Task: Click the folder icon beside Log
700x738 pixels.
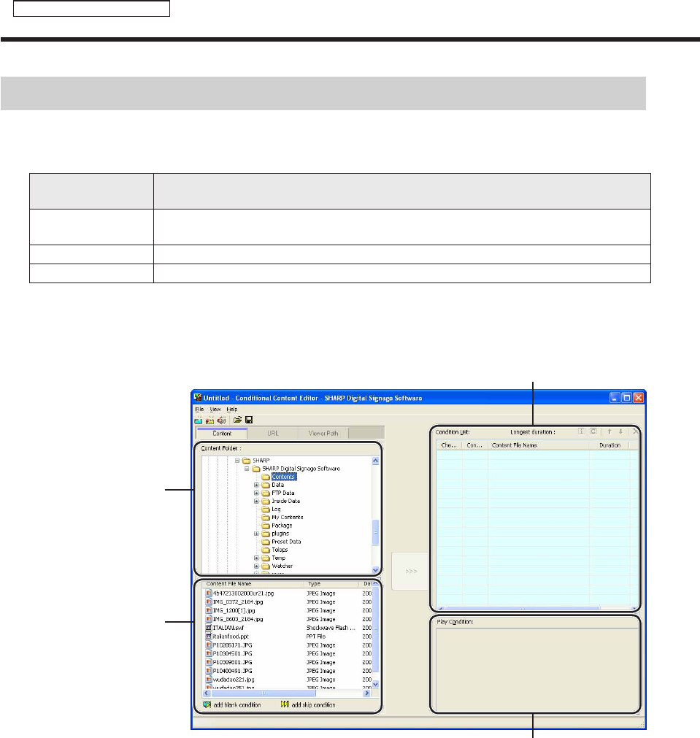Action: (x=266, y=510)
